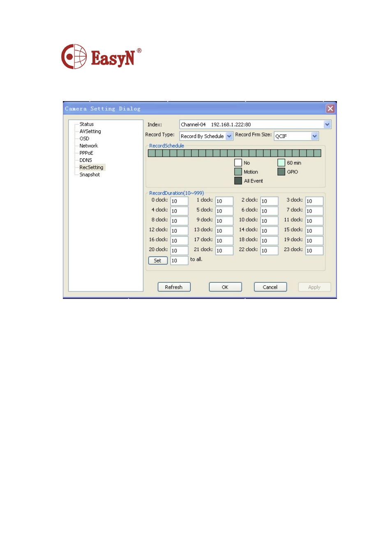This screenshot has width=392, height=555.
Task: Click the 8 clock duration field
Action: tap(179, 221)
